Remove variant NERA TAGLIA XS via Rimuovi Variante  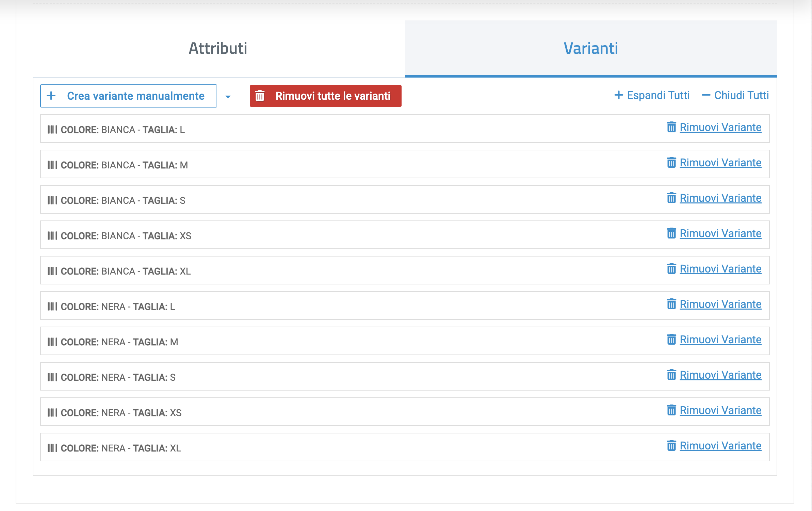tap(720, 411)
